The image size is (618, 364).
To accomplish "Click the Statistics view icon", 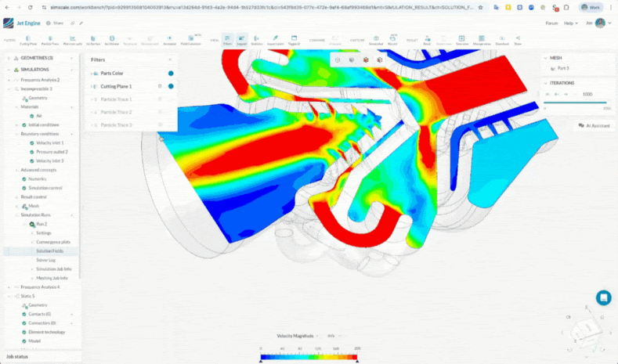I will point(258,39).
